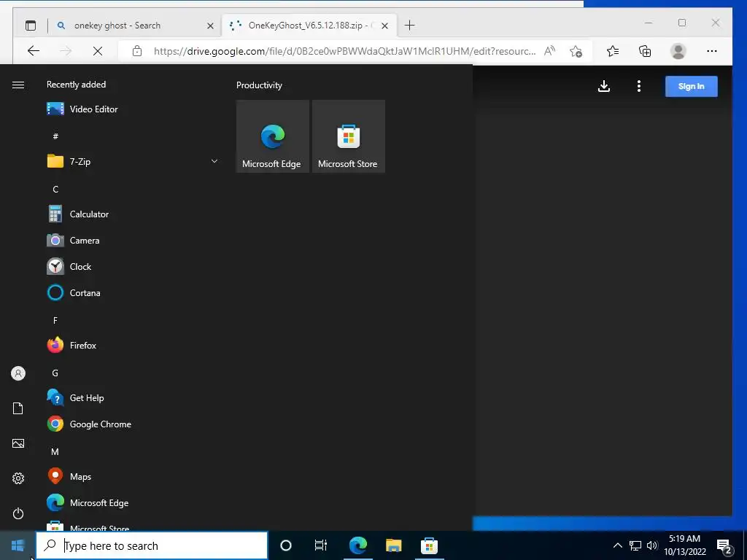Expand the 7-Zip folder chevron
747x560 pixels.
click(x=214, y=161)
